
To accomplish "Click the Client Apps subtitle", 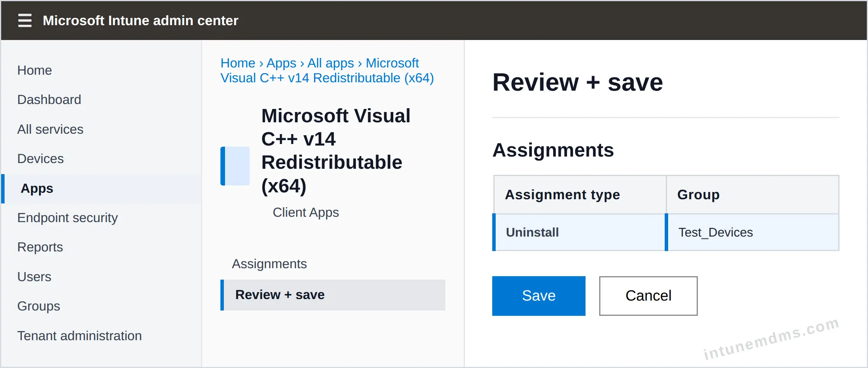I will (306, 213).
